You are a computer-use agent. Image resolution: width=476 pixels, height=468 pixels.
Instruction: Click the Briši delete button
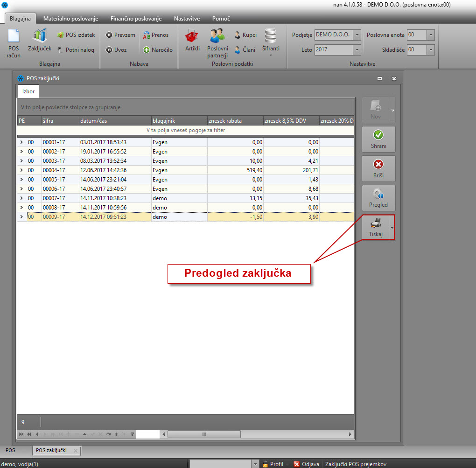click(378, 169)
